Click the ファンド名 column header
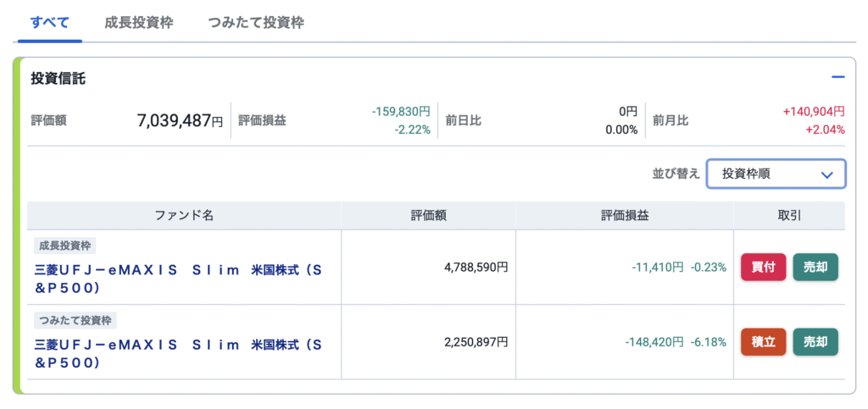This screenshot has height=409, width=868. click(x=184, y=216)
